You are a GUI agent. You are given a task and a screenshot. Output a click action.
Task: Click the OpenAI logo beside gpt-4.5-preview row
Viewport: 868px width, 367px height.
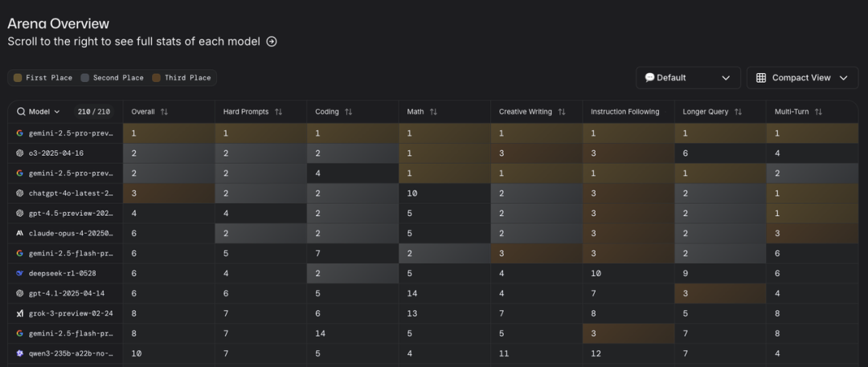coord(20,213)
